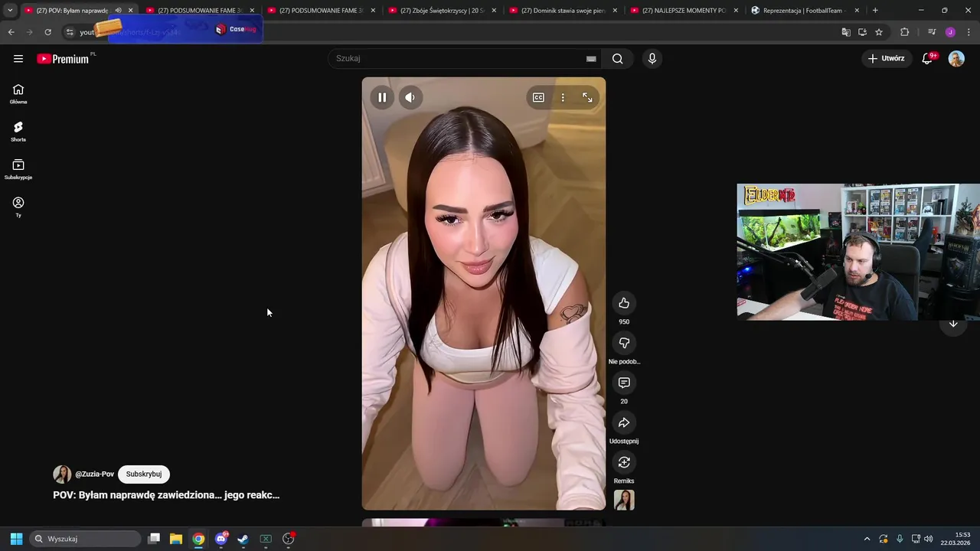Viewport: 980px width, 551px height.
Task: Open the on-screen keyboard icon in the search box
Action: point(591,59)
